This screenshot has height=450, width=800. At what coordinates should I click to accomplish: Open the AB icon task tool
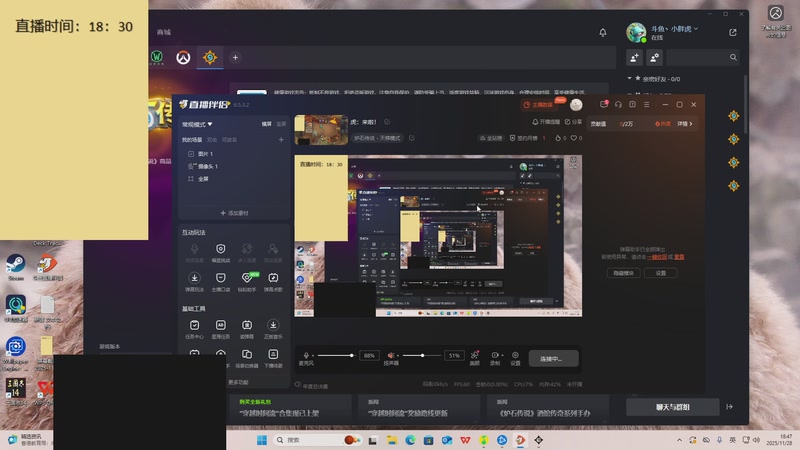(220, 329)
